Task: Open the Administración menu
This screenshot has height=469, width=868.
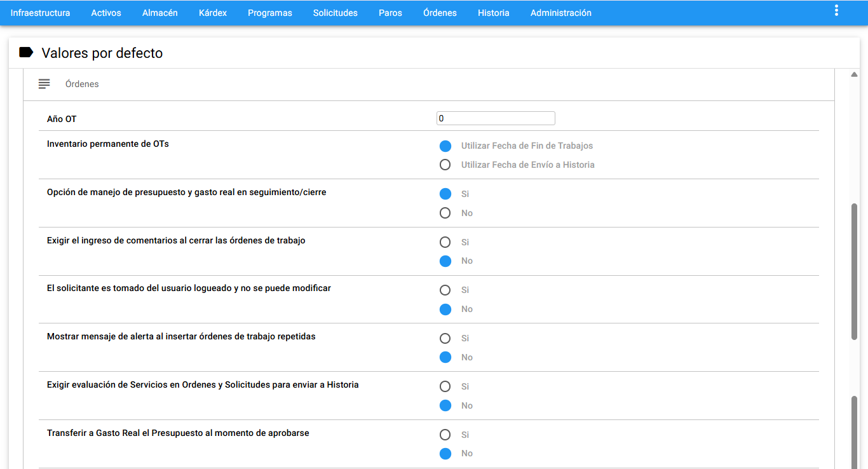Action: tap(561, 13)
